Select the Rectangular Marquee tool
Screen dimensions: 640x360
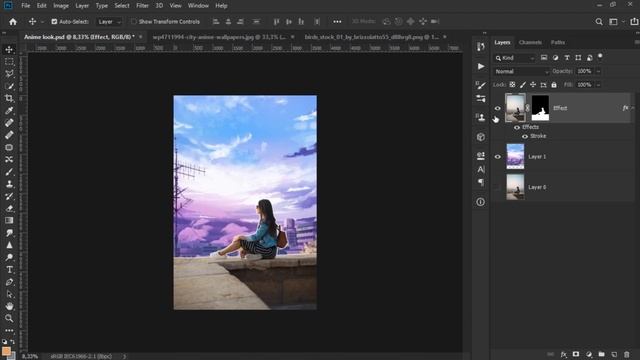9,62
